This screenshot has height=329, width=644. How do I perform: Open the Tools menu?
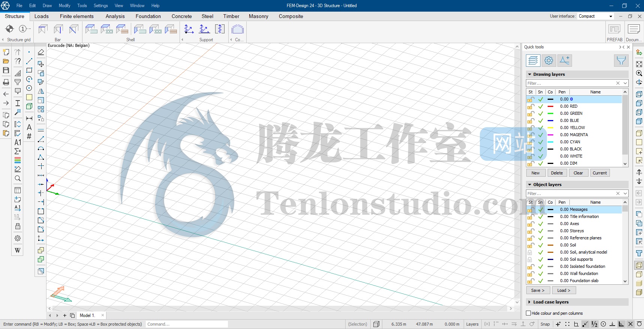pyautogui.click(x=82, y=6)
